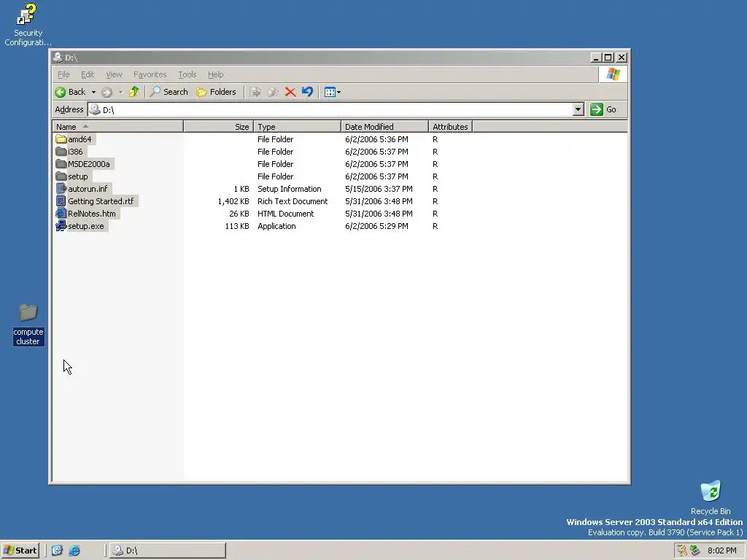Click the drive icon in window title bar
The height and width of the screenshot is (560, 747).
click(x=58, y=57)
